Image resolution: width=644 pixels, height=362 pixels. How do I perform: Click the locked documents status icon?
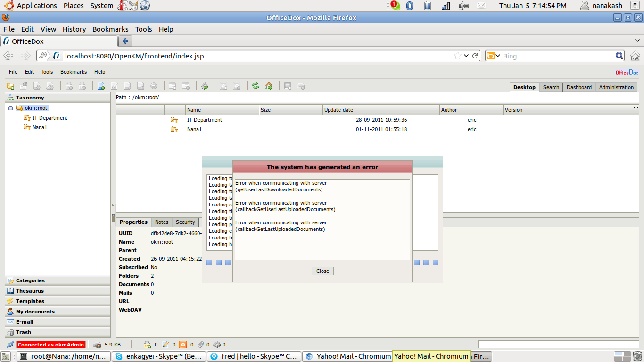pyautogui.click(x=147, y=345)
